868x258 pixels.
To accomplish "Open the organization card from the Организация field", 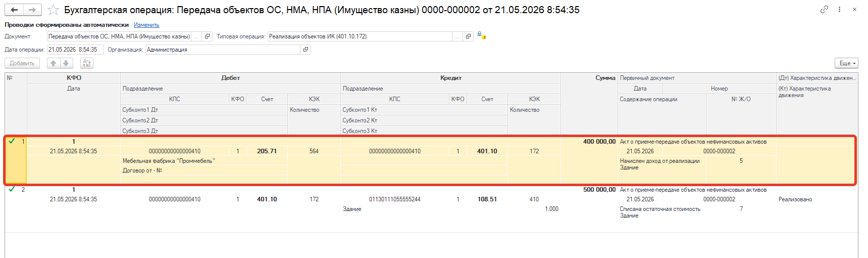I will tap(305, 50).
